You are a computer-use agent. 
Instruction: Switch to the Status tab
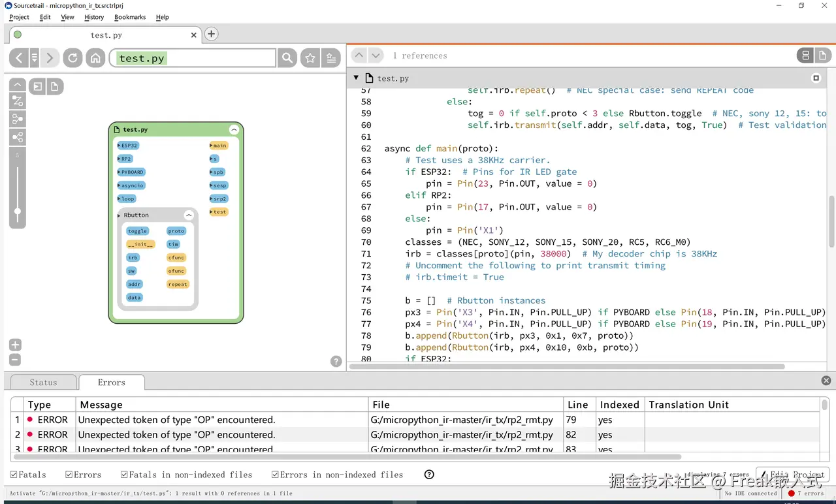[43, 383]
